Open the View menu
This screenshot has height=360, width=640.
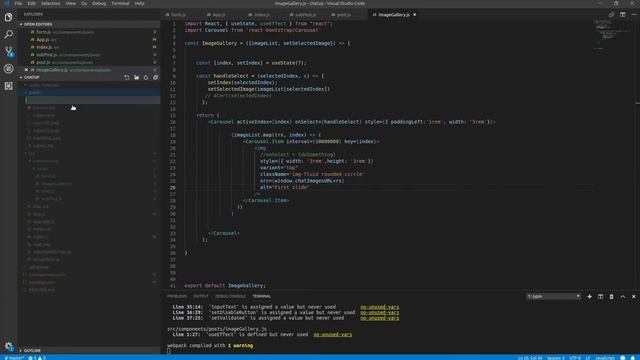pyautogui.click(x=71, y=3)
